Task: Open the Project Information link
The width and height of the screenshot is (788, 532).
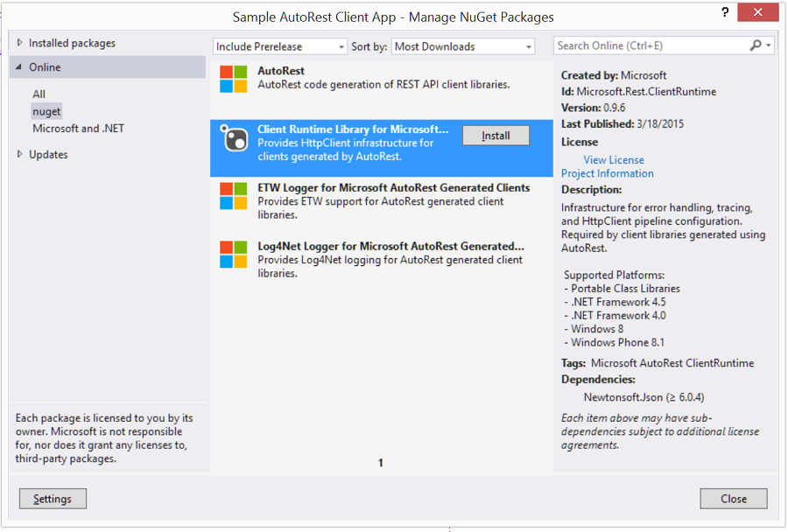Action: 607,173
